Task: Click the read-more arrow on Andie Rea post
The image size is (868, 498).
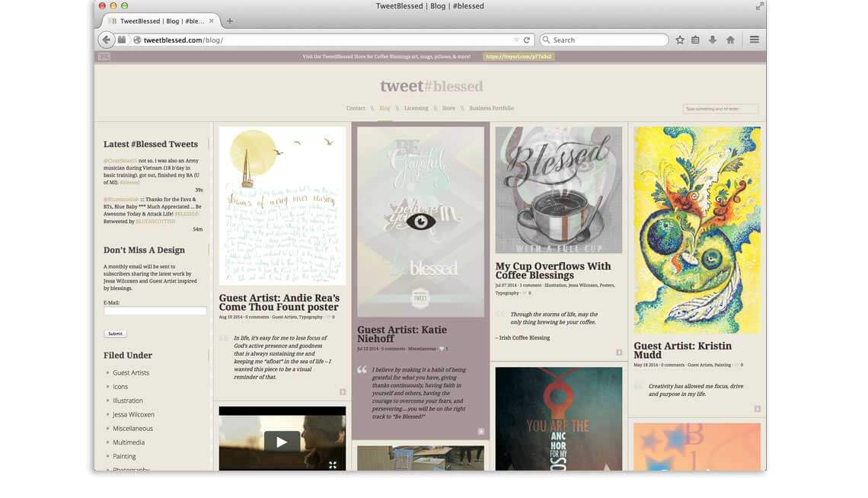Action: (x=343, y=392)
